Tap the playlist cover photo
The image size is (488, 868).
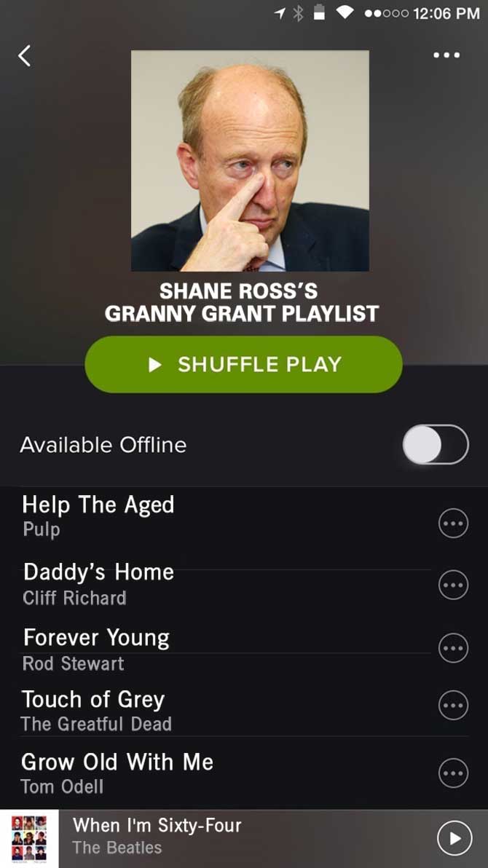tap(250, 161)
